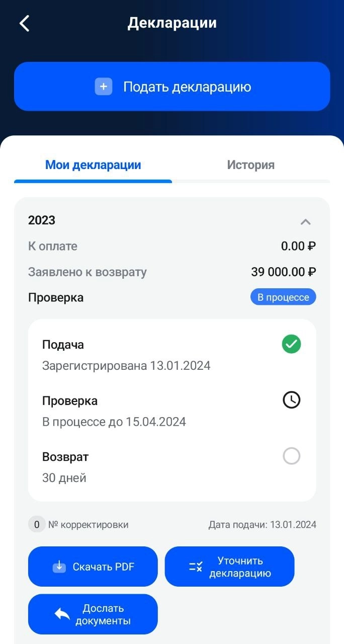This screenshot has height=644, width=344.
Task: Click the green checkmark next to Подача
Action: pos(291,344)
